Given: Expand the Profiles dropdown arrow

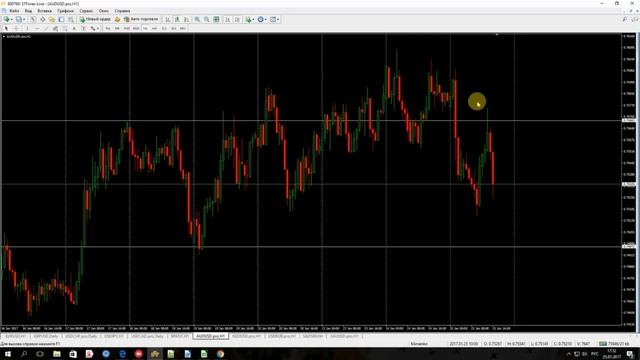Looking at the screenshot, I should 24,19.
